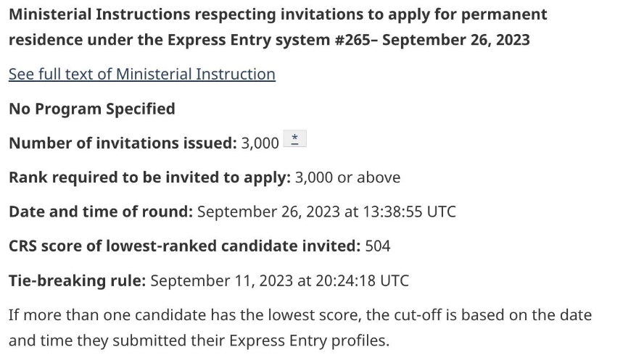Viewport: 644px width, 355px height.
Task: Click the asterisk footnote beside 3,000 invitations
Action: pyautogui.click(x=295, y=138)
